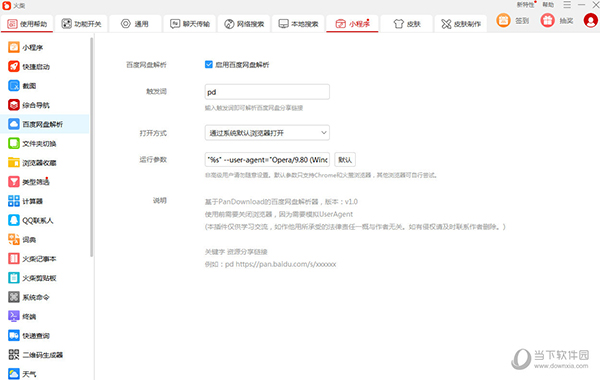Viewport: 600px width, 380px height.
Task: Open the 终端 terminal icon
Action: 14,316
